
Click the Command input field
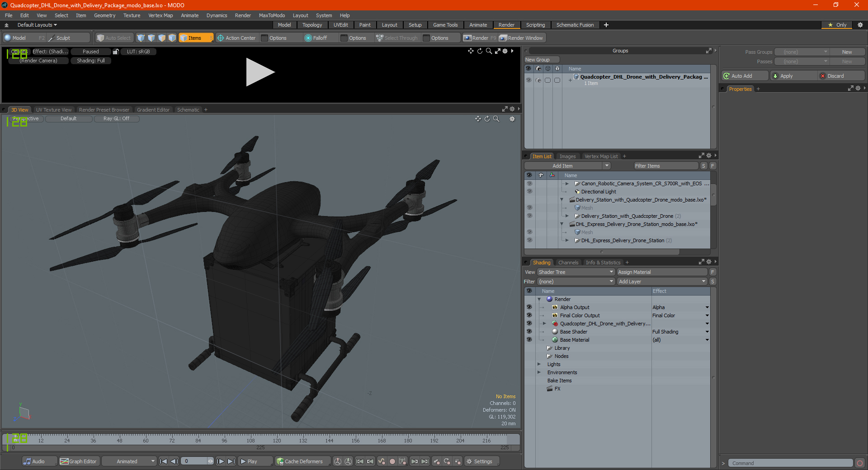coord(790,463)
